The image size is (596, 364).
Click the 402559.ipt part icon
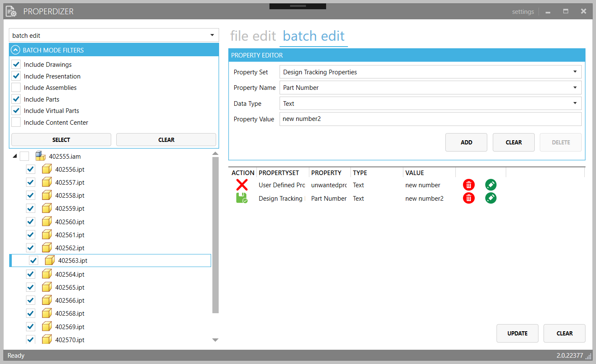point(47,208)
